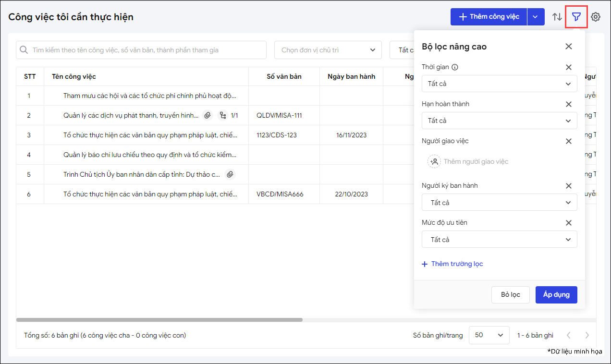Go to the previous page arrow
Screen dimensions: 611x364
tap(569, 335)
